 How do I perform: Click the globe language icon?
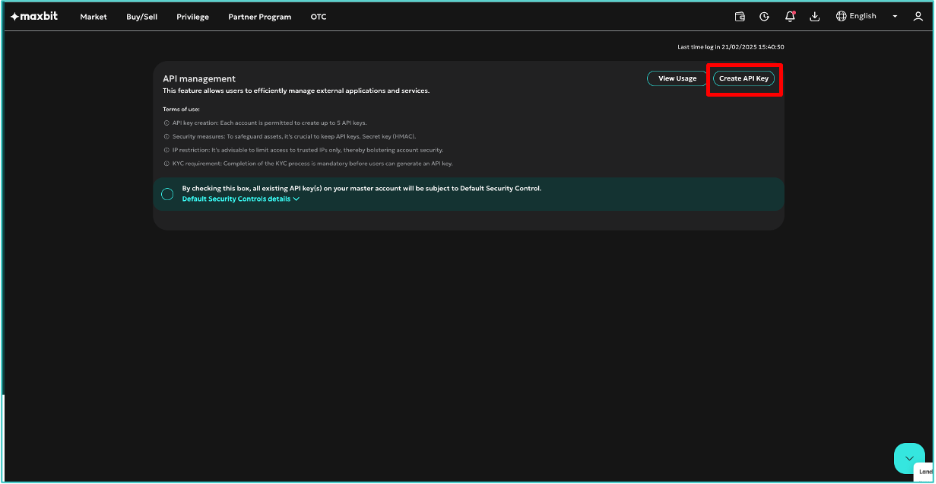[x=841, y=17]
